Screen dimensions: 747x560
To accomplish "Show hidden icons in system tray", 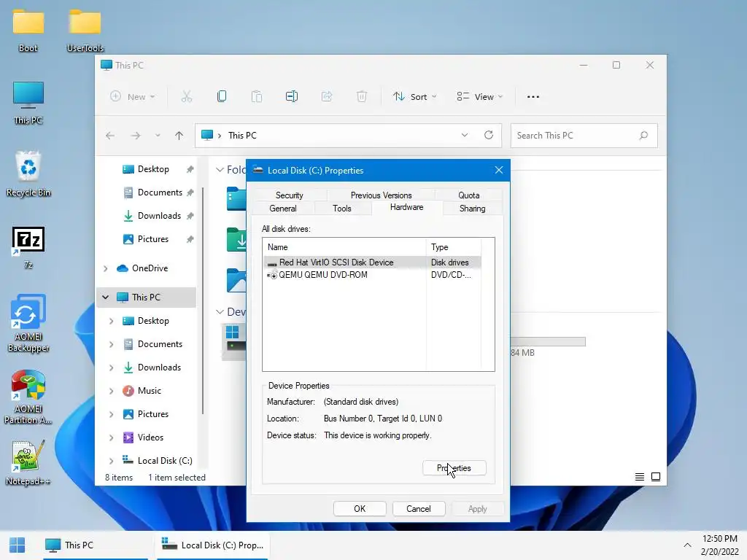I will [x=687, y=545].
